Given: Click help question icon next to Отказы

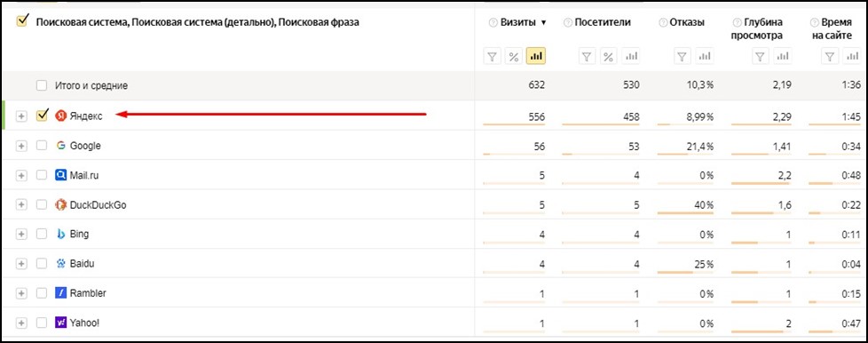Looking at the screenshot, I should 663,23.
